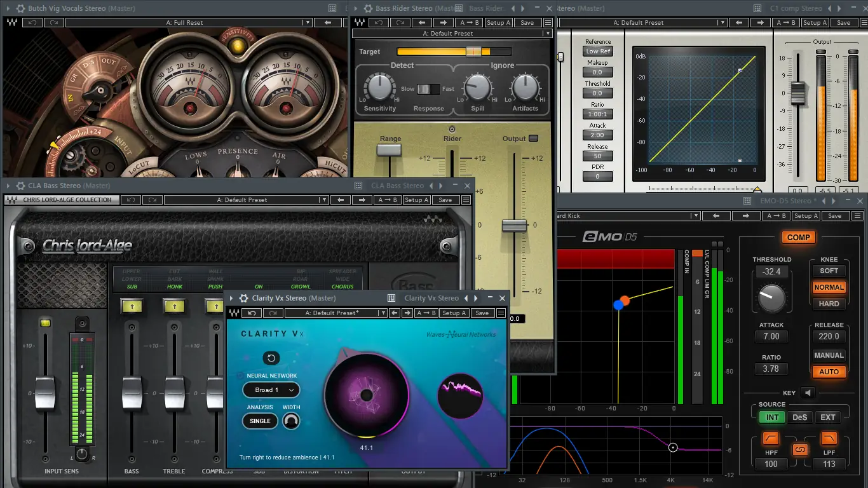
Task: Click redo in Butch Vig Vocals toolbar
Action: point(54,22)
